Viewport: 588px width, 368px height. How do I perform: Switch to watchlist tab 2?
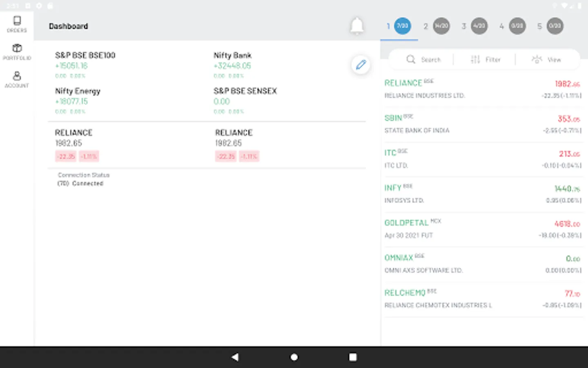[x=437, y=26]
